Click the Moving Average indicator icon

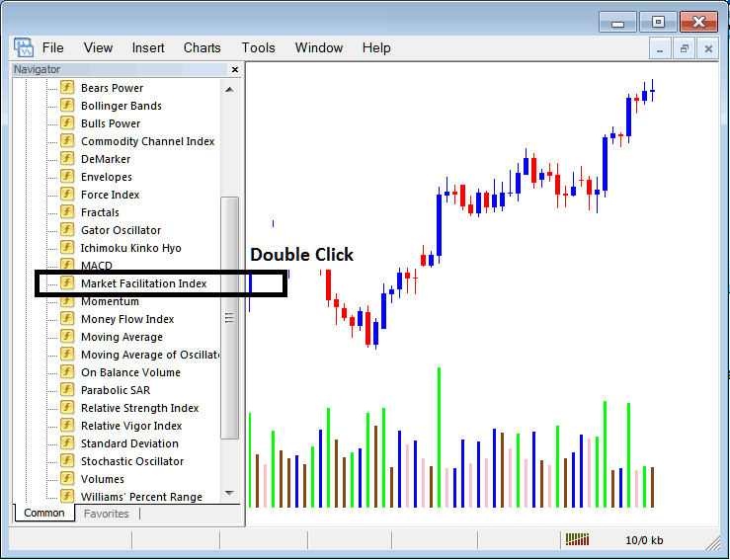point(67,337)
